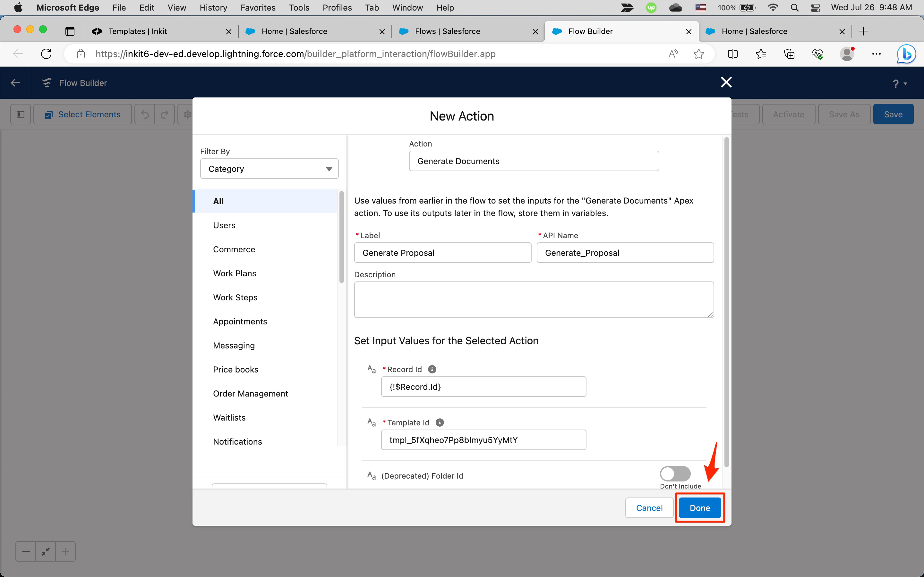Click the canvas zoom out minus icon

(26, 551)
